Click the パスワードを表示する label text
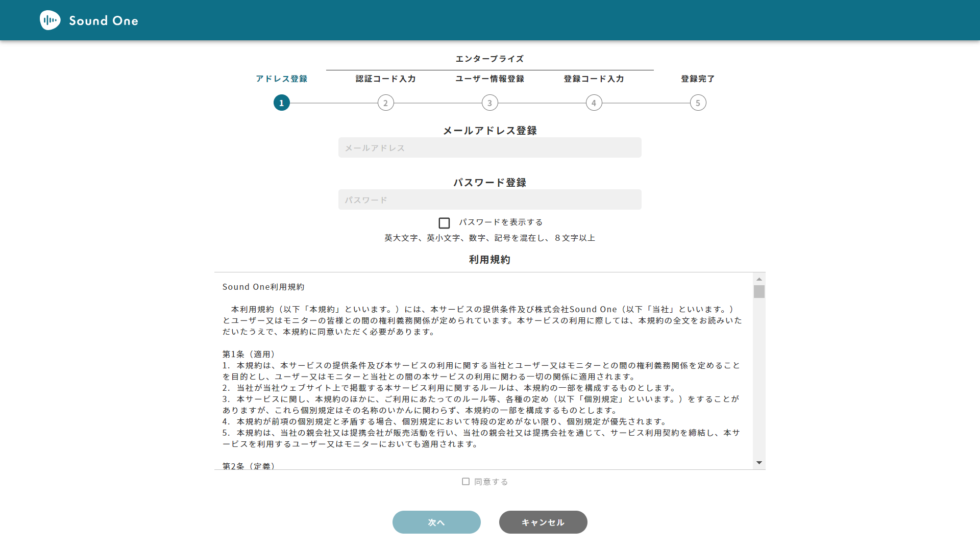This screenshot has width=980, height=551. pyautogui.click(x=501, y=222)
